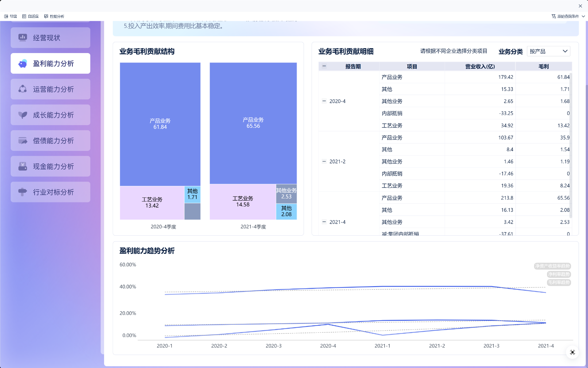Click the 偿债能力分析 wallet icon
Screen dimensions: 588x368
click(x=23, y=141)
